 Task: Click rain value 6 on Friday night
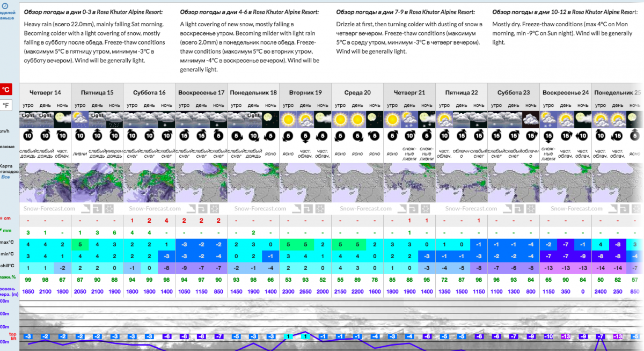[x=114, y=232]
